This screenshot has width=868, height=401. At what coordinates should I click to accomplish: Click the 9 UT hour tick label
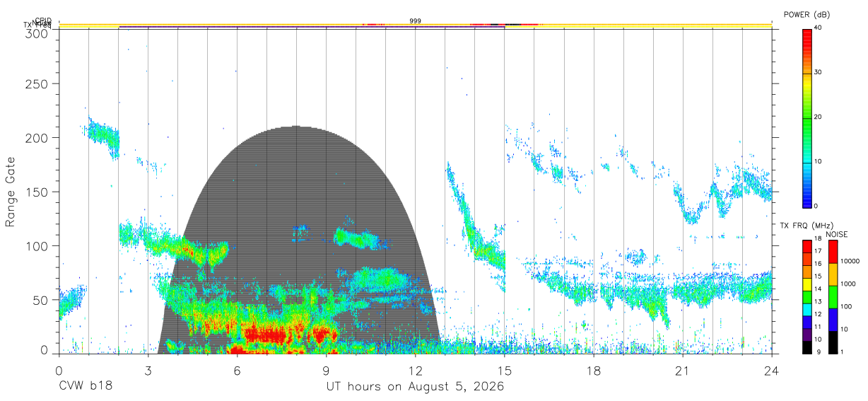327,370
